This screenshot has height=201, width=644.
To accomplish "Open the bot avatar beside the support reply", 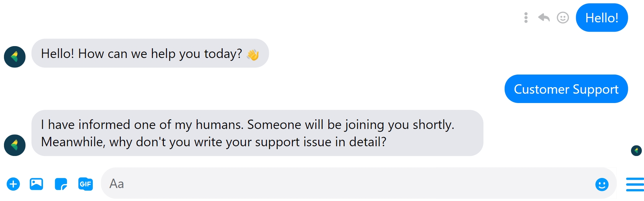I will (x=15, y=145).
